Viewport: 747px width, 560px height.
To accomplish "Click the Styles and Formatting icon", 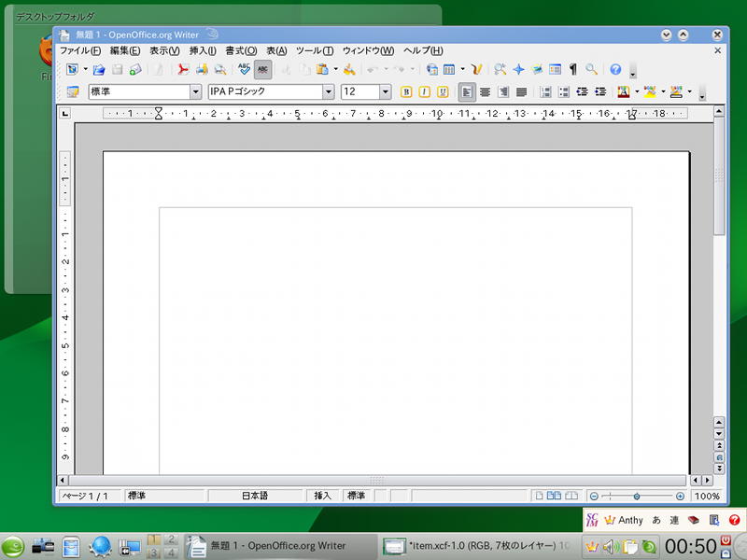I will [x=72, y=92].
